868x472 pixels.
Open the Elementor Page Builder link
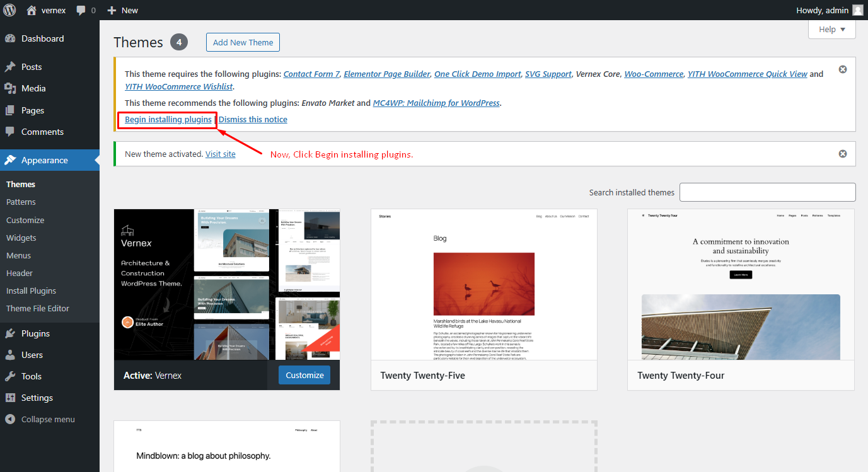387,74
